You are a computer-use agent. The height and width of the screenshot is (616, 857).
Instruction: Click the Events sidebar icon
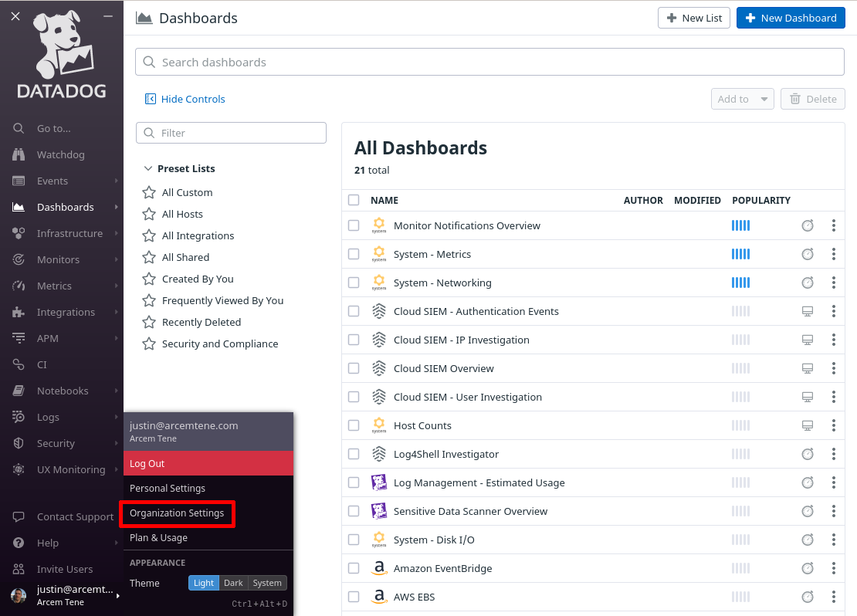tap(19, 181)
